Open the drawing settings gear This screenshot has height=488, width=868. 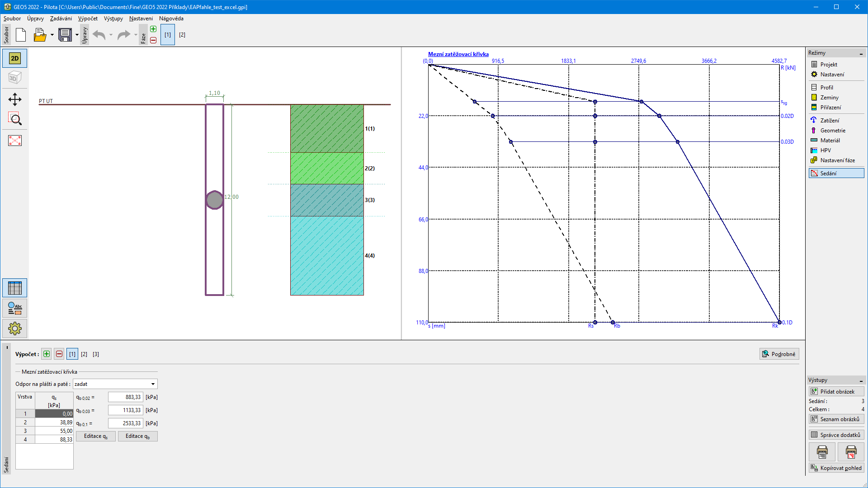(15, 328)
